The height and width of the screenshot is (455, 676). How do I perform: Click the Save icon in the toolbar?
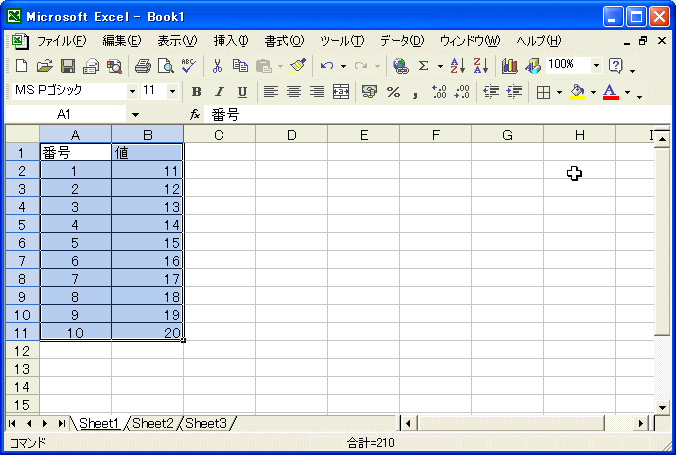coord(68,66)
